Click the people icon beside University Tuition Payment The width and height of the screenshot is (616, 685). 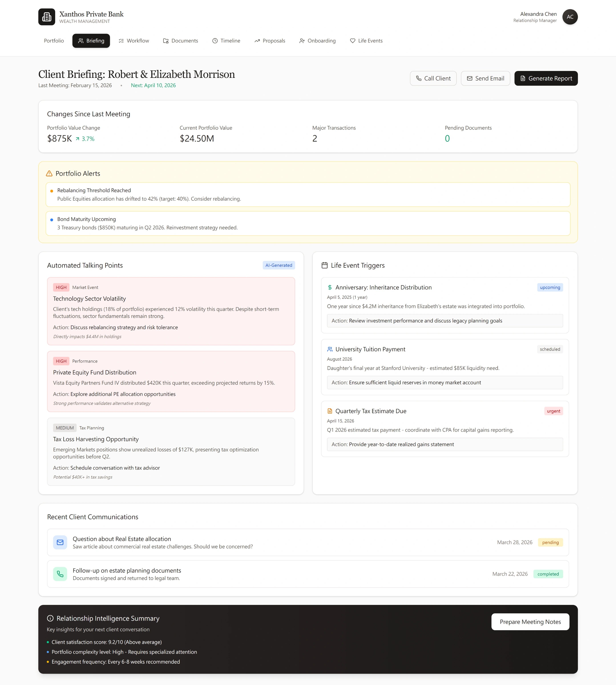330,349
